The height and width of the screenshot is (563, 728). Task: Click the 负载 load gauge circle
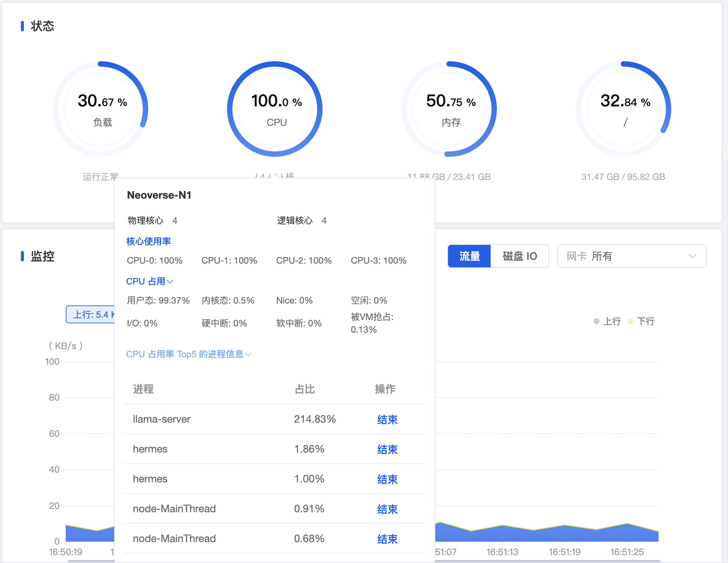point(100,109)
